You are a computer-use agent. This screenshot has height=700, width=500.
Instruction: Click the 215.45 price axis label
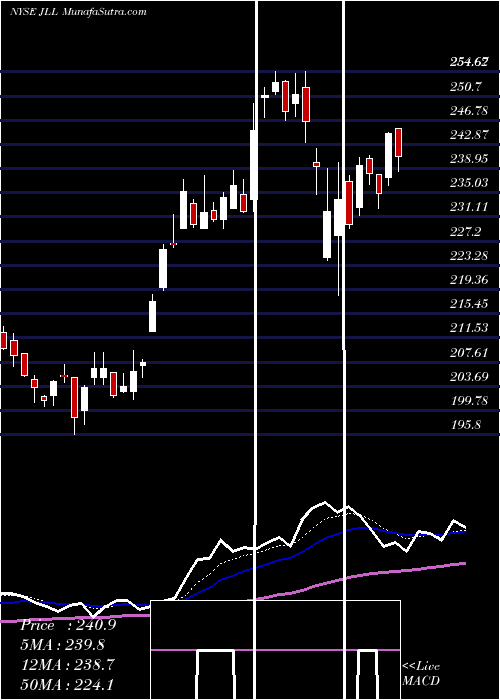point(468,304)
